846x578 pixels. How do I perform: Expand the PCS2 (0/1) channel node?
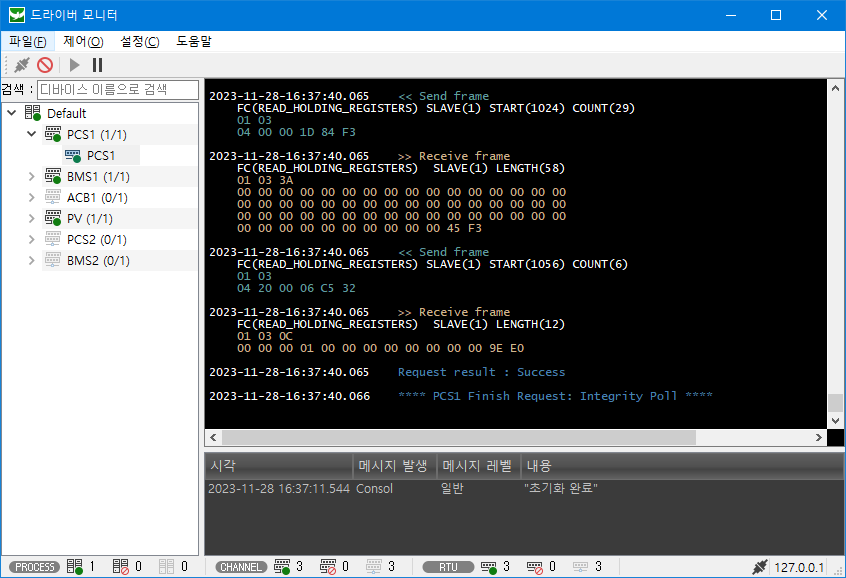(32, 240)
